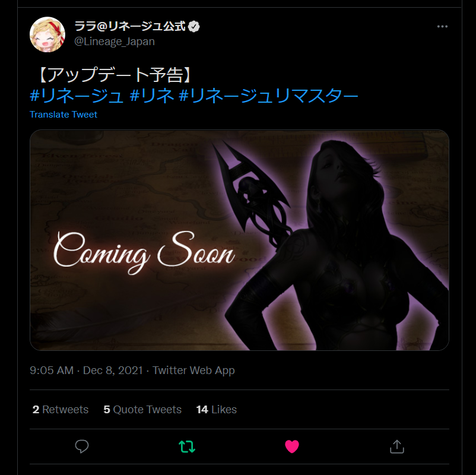The image size is (476, 475).
Task: View the 5 Quote Tweets list
Action: click(x=142, y=410)
